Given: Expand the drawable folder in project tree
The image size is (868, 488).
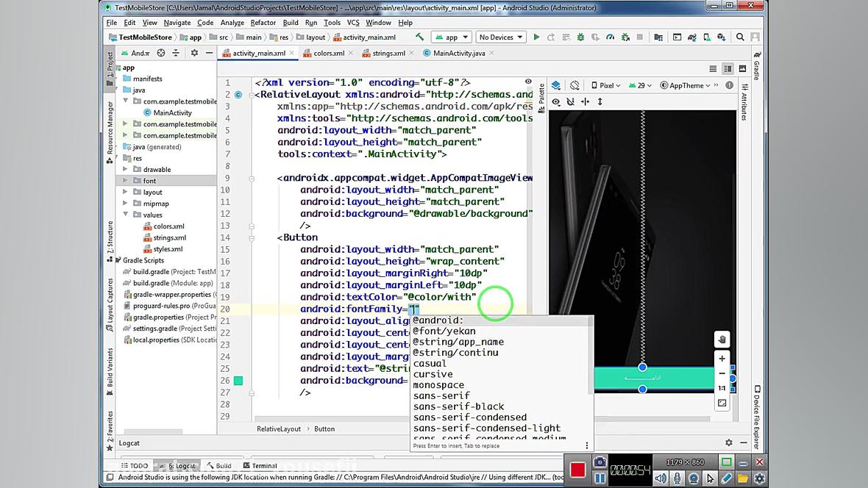Looking at the screenshot, I should point(125,169).
